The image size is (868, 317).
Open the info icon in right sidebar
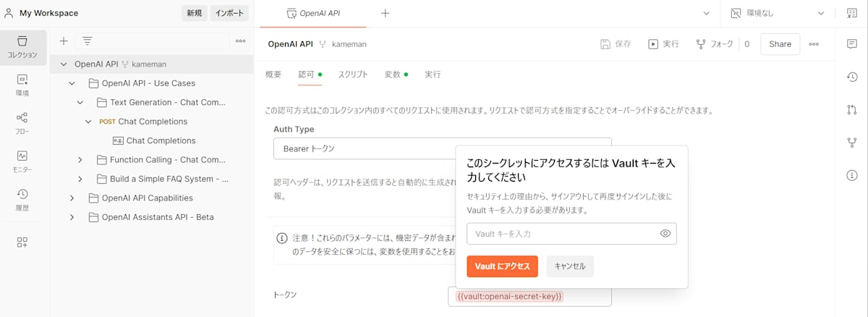pyautogui.click(x=852, y=175)
